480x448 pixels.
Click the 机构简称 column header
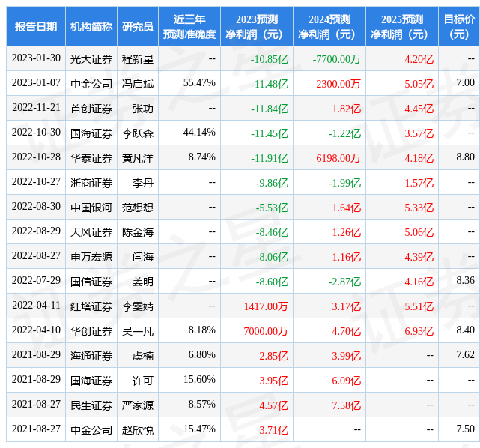91,27
